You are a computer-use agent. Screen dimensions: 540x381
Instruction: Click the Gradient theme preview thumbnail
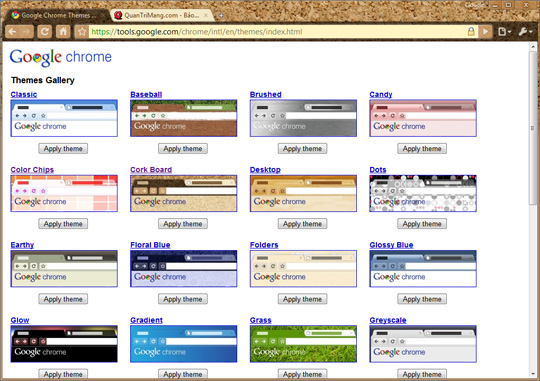click(x=184, y=344)
